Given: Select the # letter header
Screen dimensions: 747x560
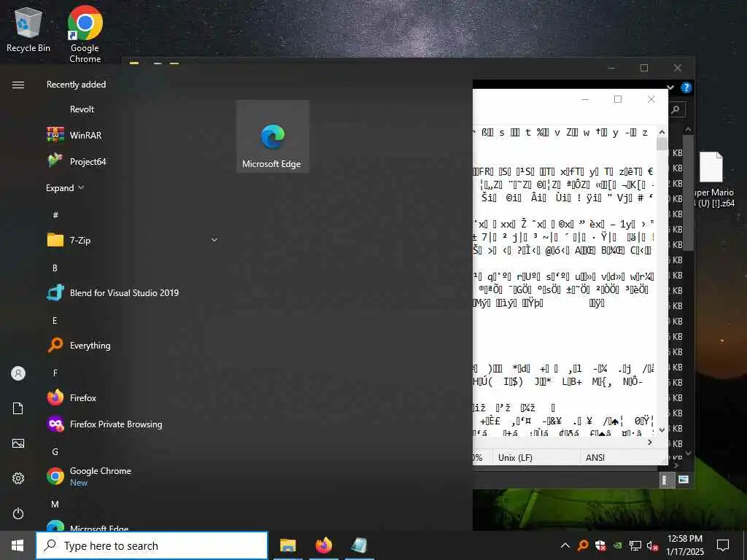Looking at the screenshot, I should click(55, 215).
